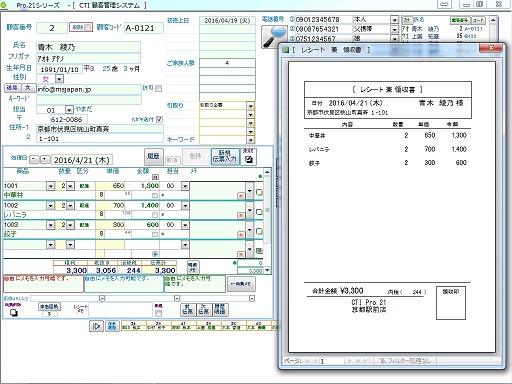
Task: Click the small red icon under 金額 header
Action: [155, 177]
